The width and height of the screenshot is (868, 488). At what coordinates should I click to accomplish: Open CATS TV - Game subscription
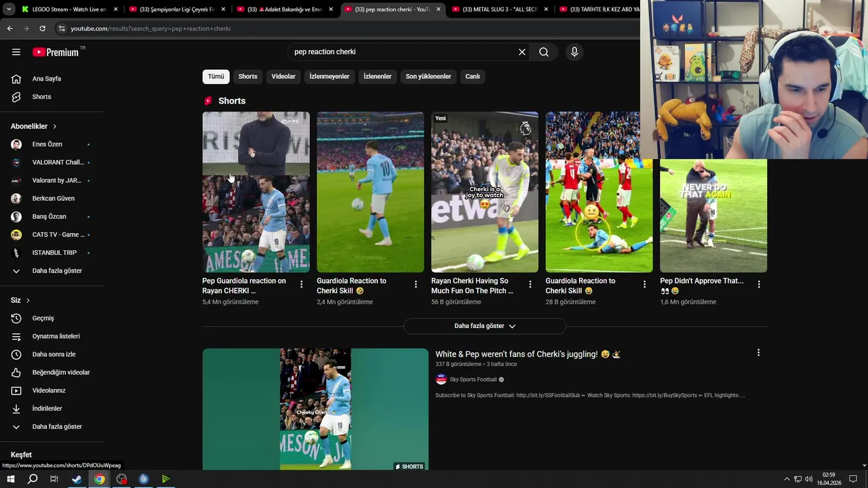(x=58, y=235)
